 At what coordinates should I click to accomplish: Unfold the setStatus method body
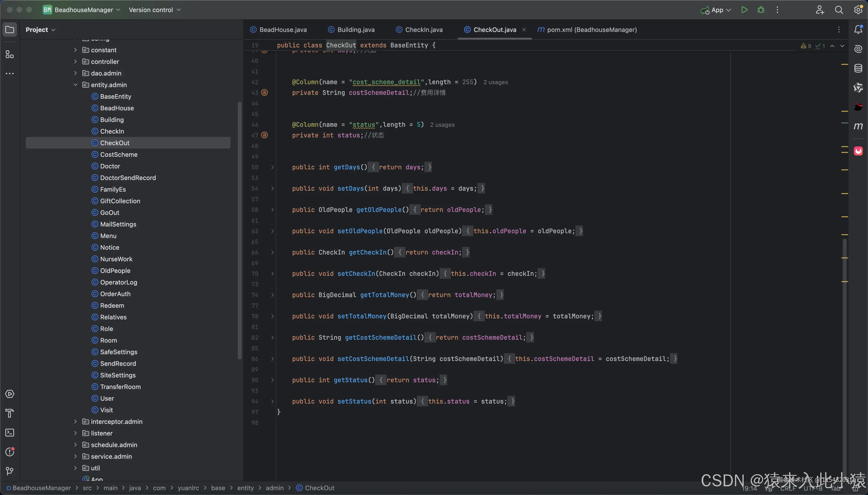(x=272, y=402)
